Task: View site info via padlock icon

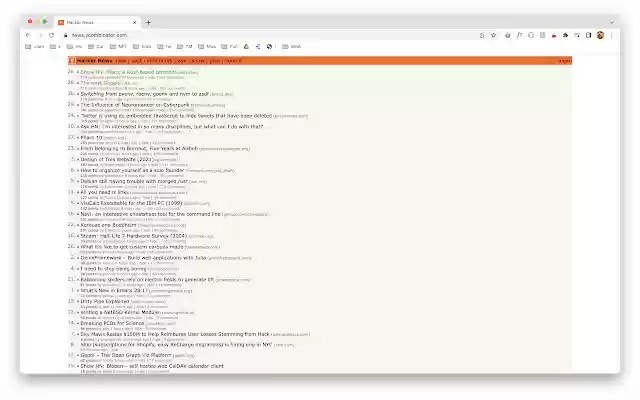Action: pos(65,36)
